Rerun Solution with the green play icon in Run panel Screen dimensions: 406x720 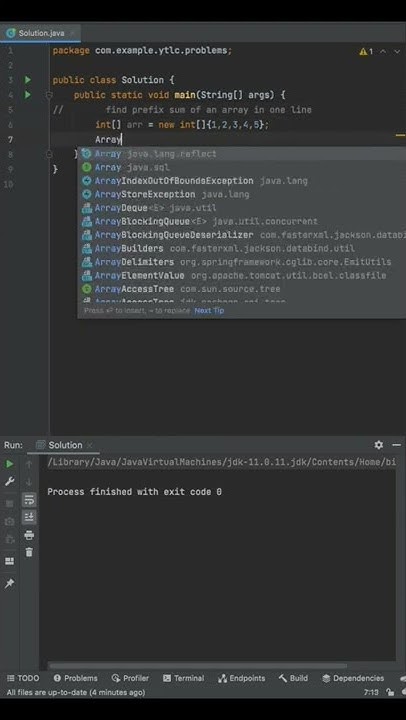pos(9,464)
